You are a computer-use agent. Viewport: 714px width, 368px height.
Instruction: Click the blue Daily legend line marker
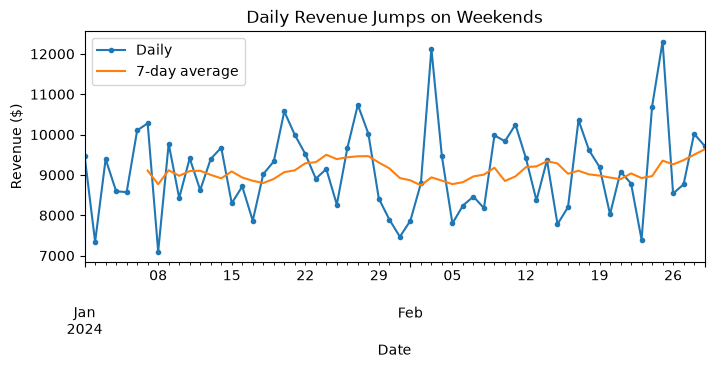pos(112,51)
